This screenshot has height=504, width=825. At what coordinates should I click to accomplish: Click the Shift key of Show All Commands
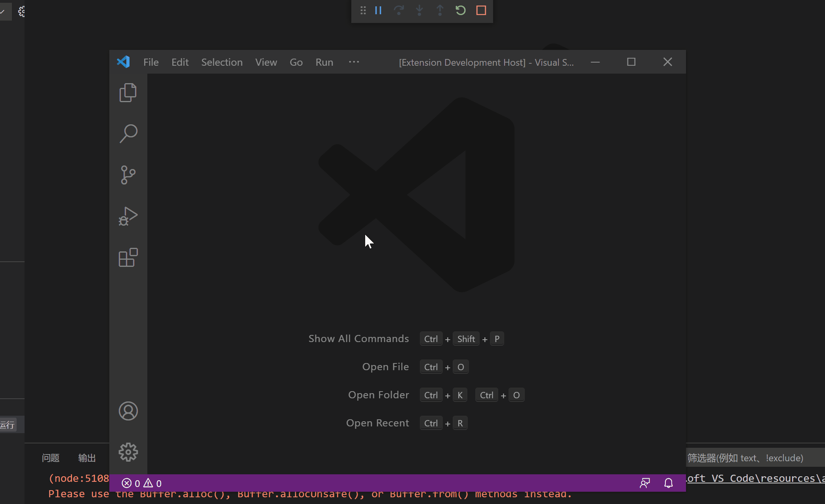click(x=466, y=339)
